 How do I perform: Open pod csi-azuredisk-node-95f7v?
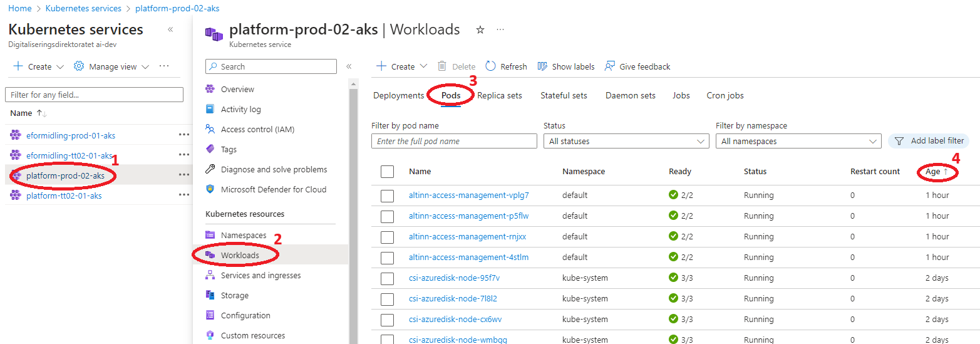[454, 278]
